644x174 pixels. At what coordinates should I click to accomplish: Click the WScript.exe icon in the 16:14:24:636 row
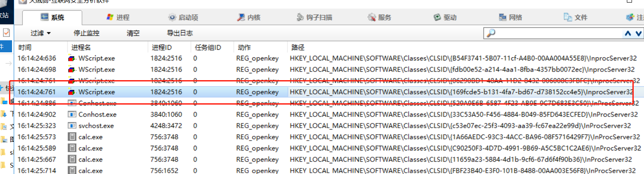(x=72, y=58)
